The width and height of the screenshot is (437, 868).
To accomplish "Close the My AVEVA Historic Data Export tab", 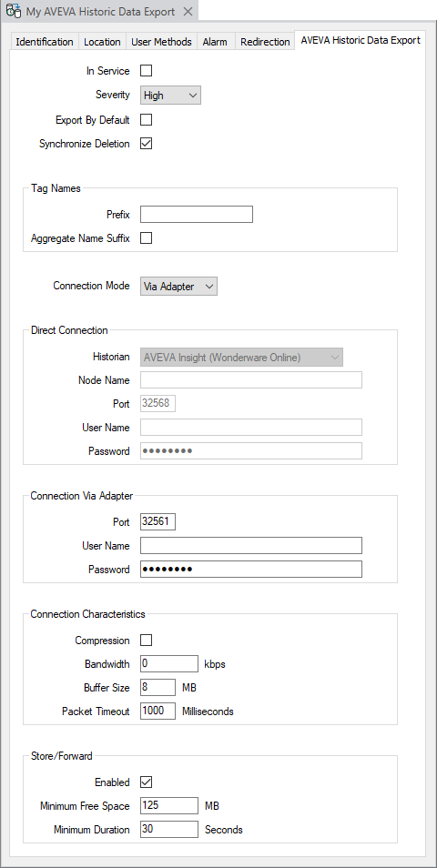I will (188, 12).
